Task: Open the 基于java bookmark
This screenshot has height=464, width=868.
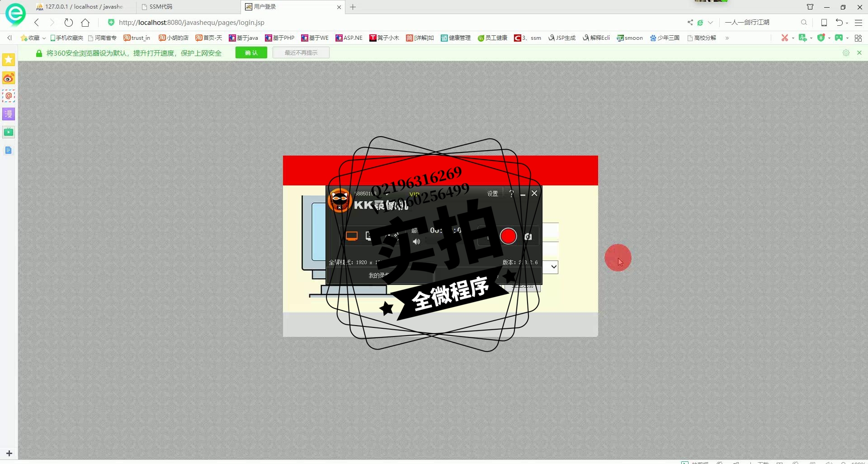Action: pyautogui.click(x=243, y=38)
